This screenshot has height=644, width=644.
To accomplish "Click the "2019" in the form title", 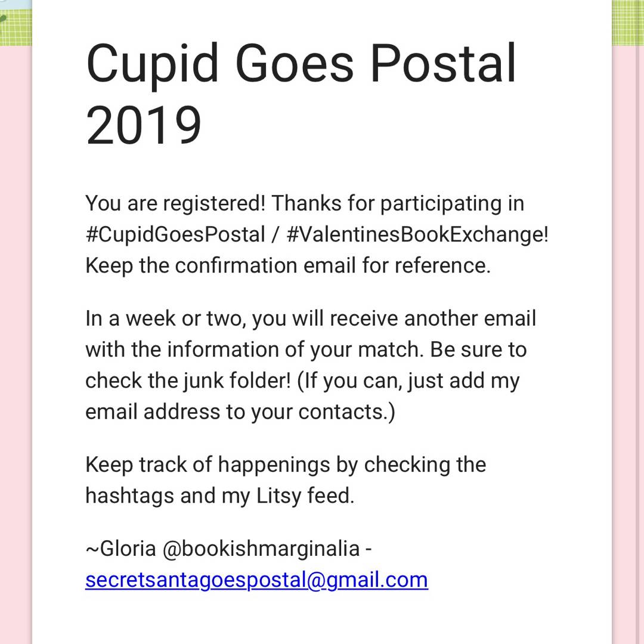I will [144, 126].
